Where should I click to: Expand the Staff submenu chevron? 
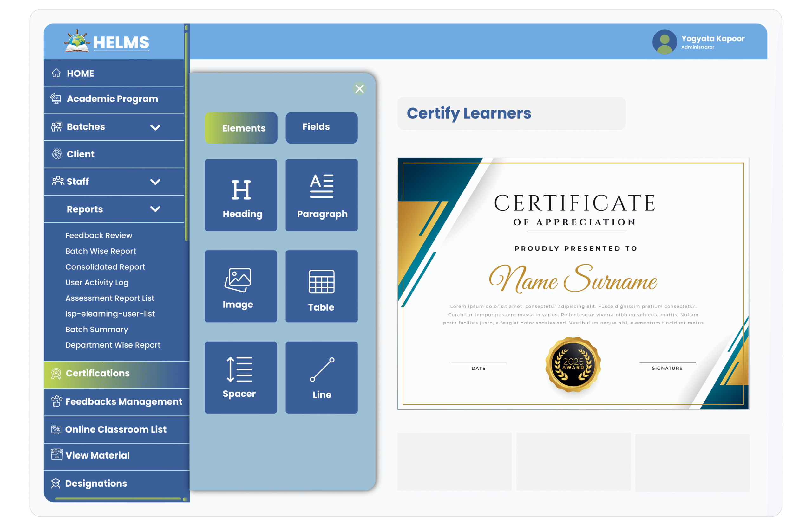pyautogui.click(x=155, y=182)
